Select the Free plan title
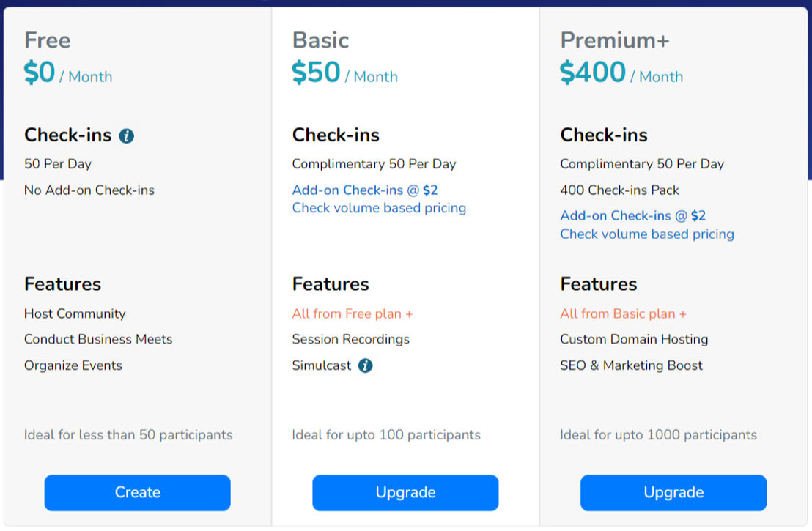Image resolution: width=812 pixels, height=531 pixels. [47, 40]
